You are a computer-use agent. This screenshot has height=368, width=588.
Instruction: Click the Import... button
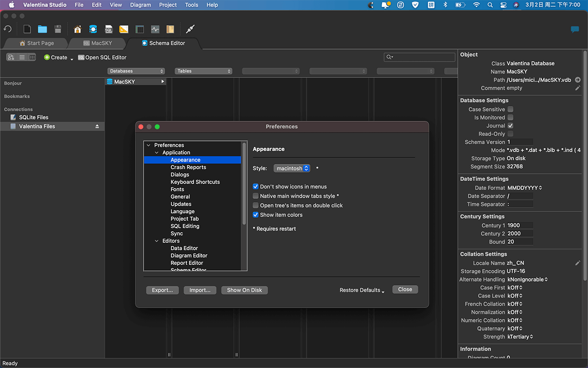[200, 290]
